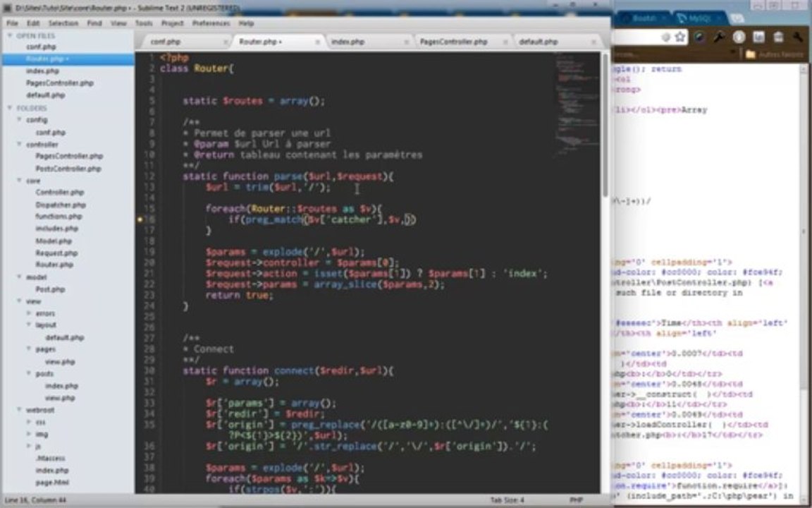The image size is (812, 508).
Task: Collapse the FOLDERS section
Action: 9,108
